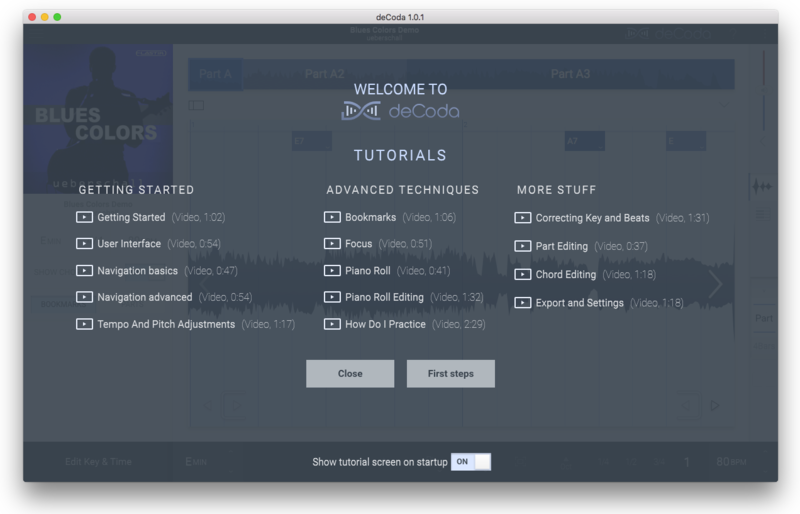Click dimmed Part A2 tab

(x=324, y=74)
